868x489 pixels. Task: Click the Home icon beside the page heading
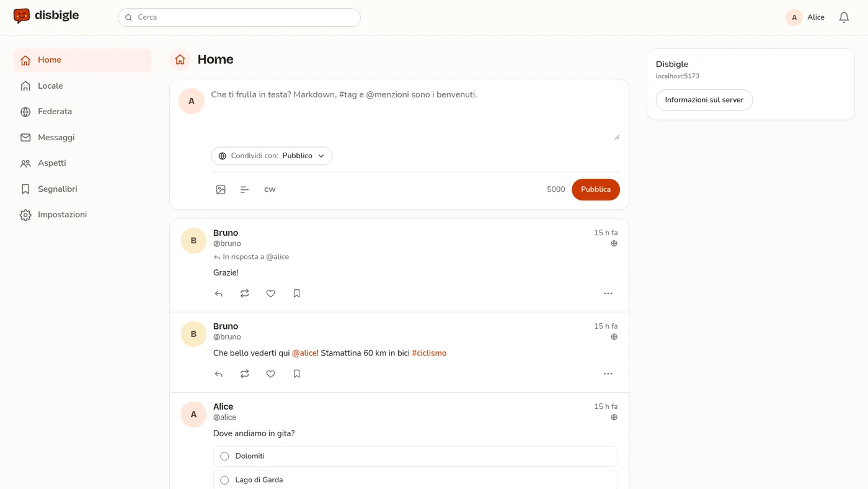coord(180,60)
